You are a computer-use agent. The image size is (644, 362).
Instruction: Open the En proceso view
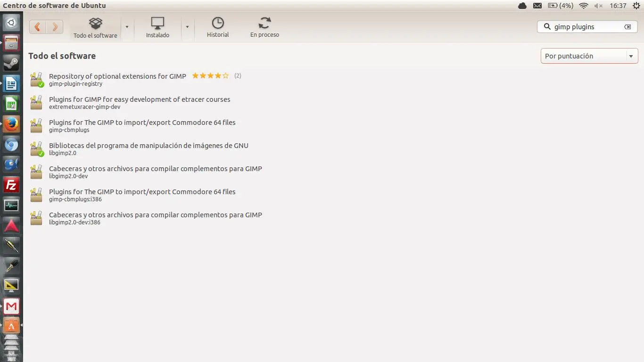click(x=264, y=28)
